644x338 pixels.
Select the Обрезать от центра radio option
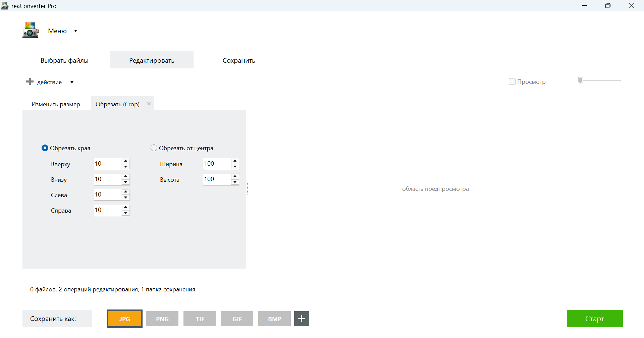coord(154,148)
